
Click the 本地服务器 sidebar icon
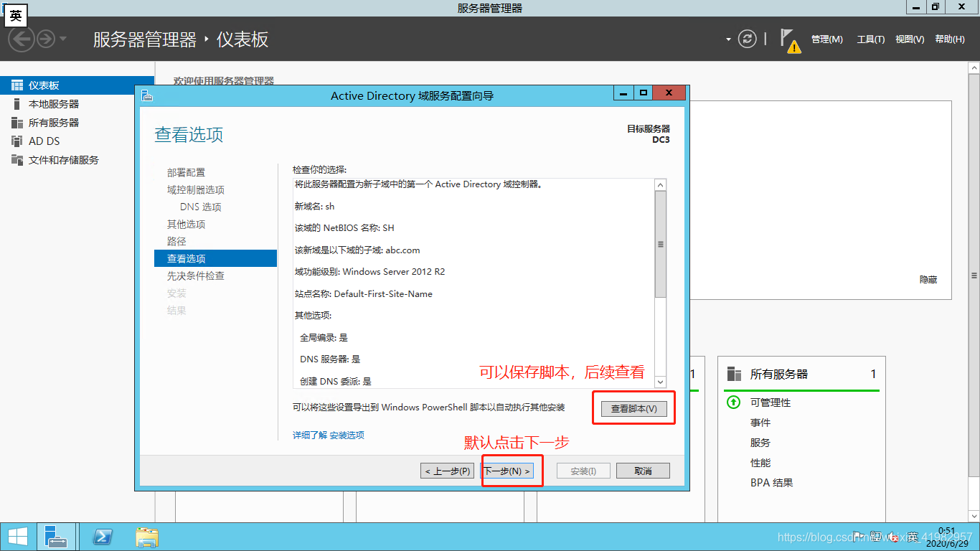(x=17, y=104)
